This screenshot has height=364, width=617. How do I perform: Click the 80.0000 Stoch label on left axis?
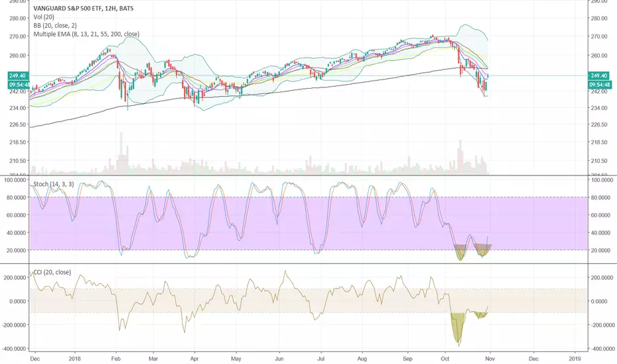(x=17, y=197)
